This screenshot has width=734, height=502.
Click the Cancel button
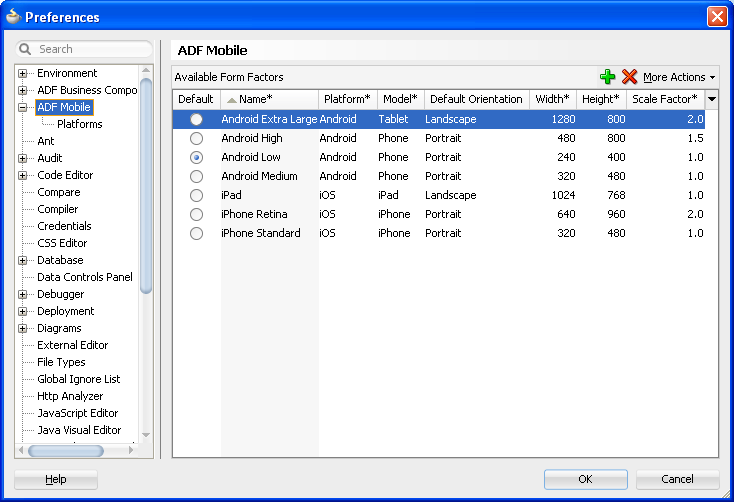[677, 479]
